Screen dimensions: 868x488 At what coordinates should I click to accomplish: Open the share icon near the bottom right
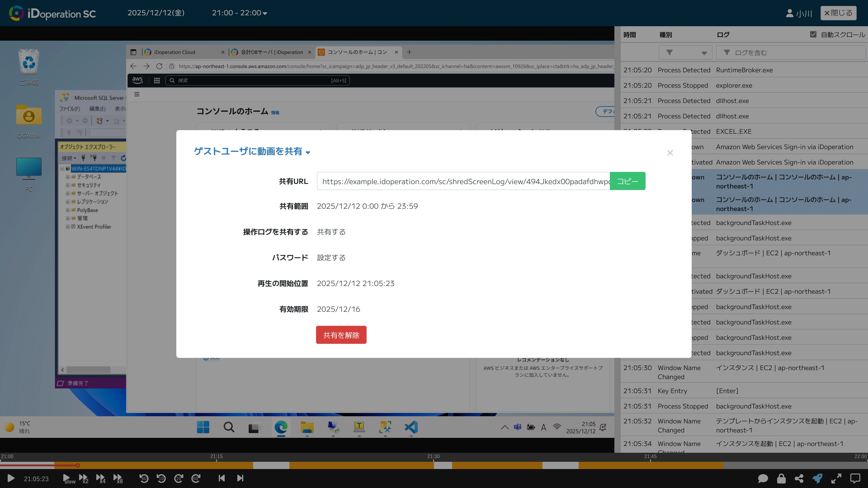tap(799, 478)
